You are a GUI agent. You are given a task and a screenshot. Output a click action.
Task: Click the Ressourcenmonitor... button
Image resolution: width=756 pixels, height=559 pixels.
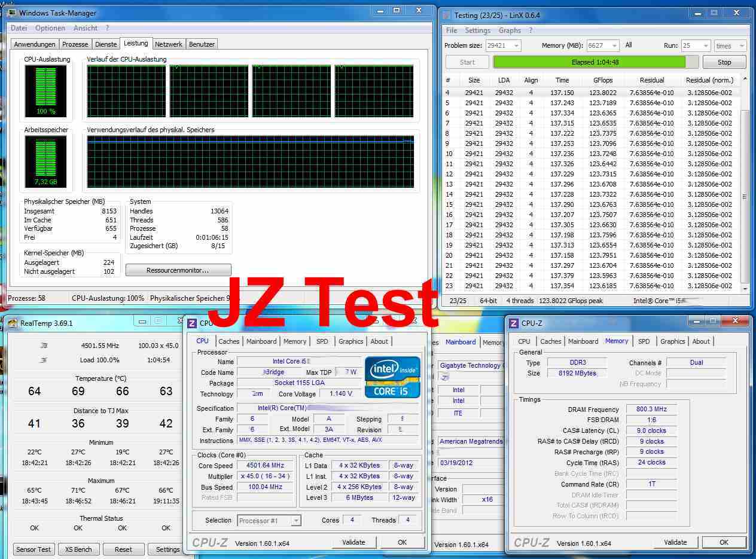178,270
